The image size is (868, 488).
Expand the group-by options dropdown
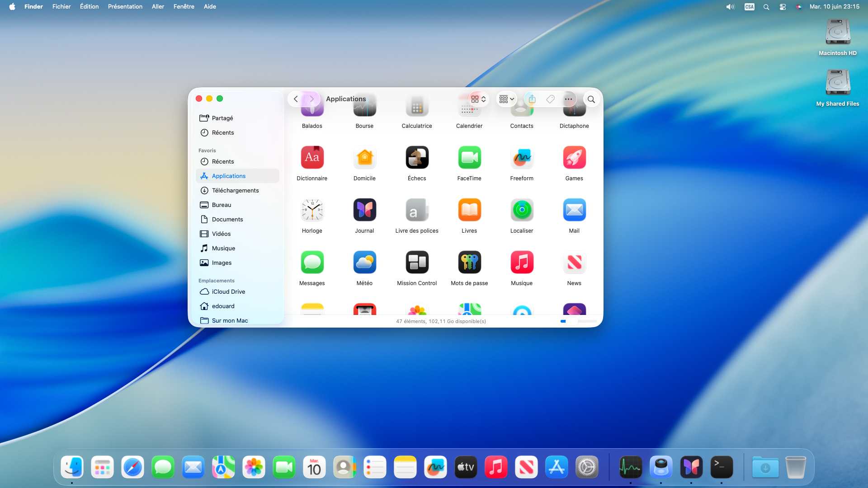(x=506, y=99)
